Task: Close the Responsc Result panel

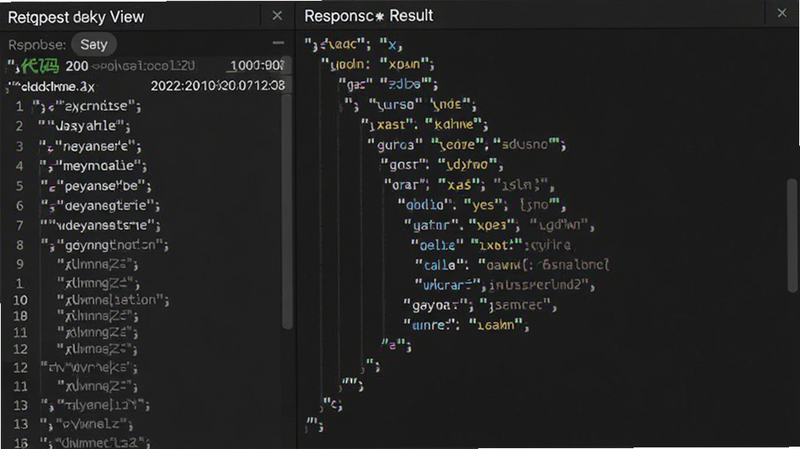Action: tap(782, 13)
